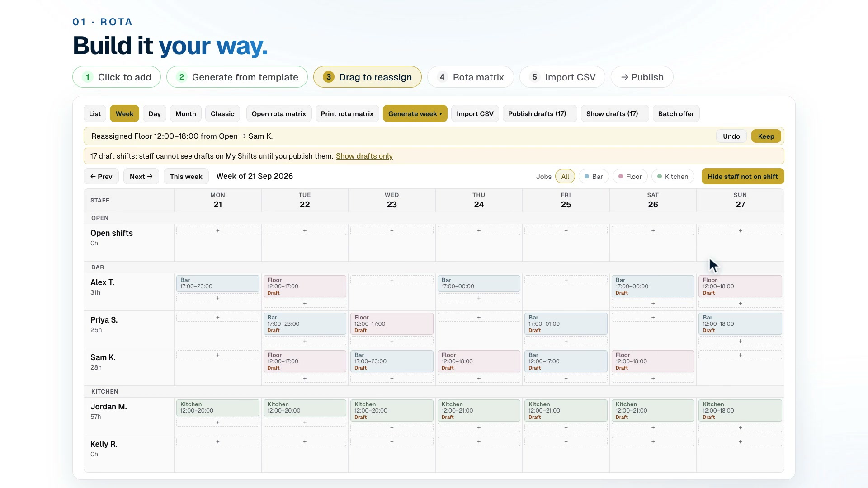Add shift for Sam K. on Sunday
This screenshot has width=868, height=488.
[740, 355]
